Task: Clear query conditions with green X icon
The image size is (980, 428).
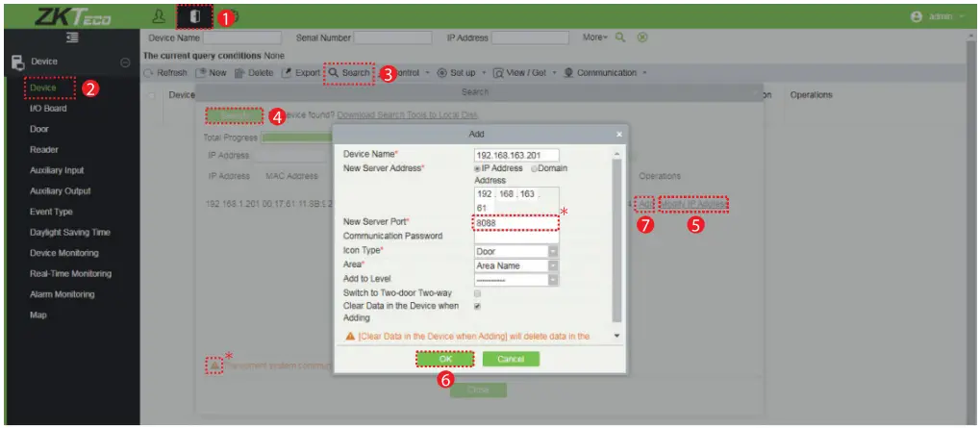Action: click(x=641, y=38)
